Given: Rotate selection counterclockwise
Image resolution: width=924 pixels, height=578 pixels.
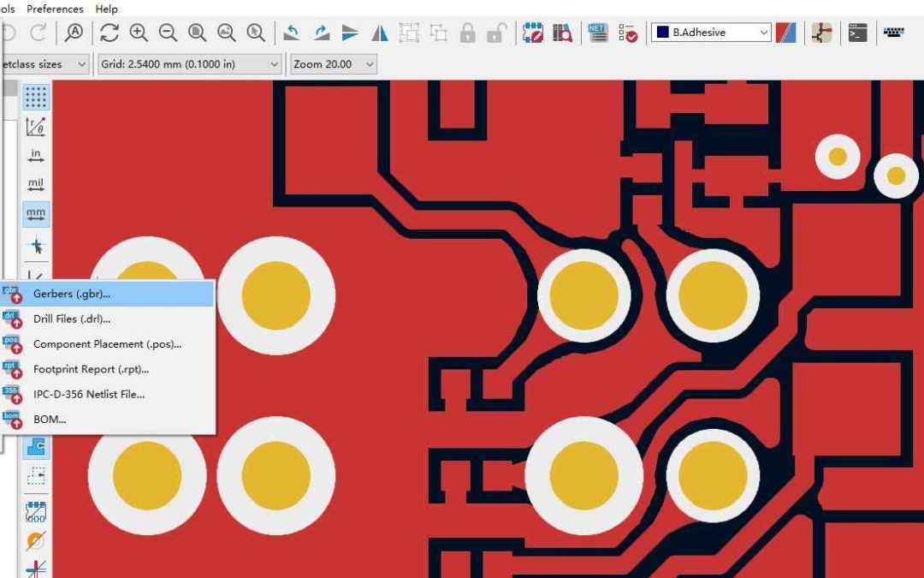Looking at the screenshot, I should coord(292,33).
